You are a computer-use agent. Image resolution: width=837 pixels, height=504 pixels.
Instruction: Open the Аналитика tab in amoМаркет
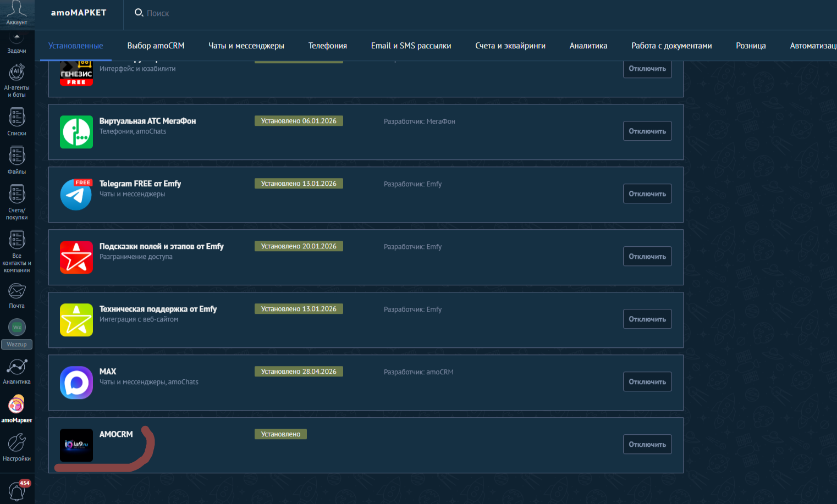pos(588,46)
